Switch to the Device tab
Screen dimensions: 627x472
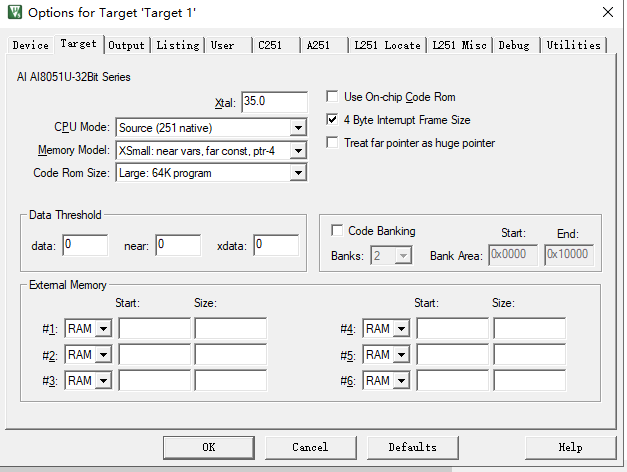point(30,45)
